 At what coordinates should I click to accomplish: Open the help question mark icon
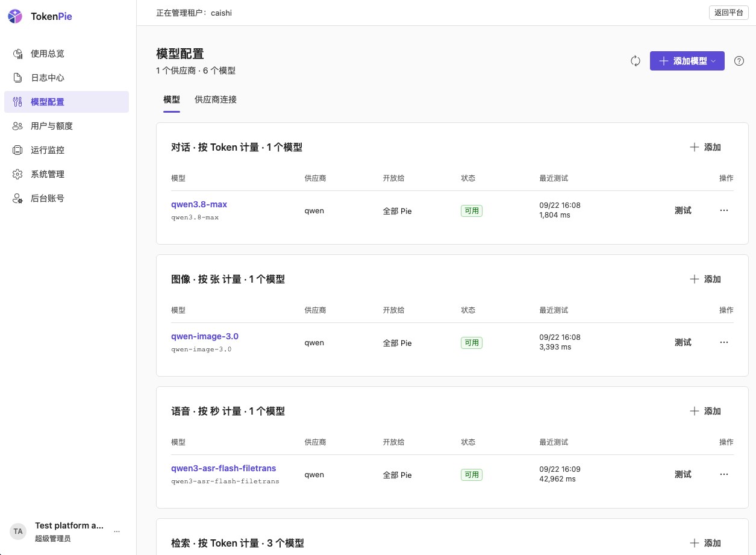point(739,61)
